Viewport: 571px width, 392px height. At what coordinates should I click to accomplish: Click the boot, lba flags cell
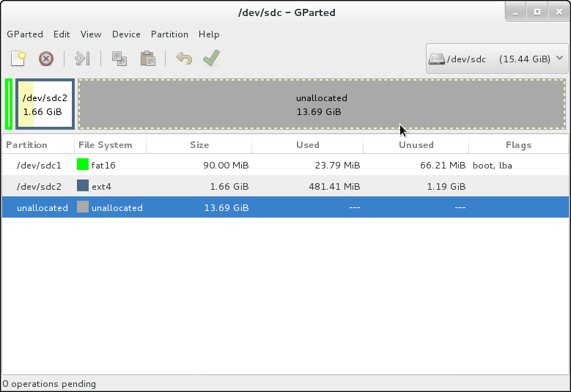[493, 166]
